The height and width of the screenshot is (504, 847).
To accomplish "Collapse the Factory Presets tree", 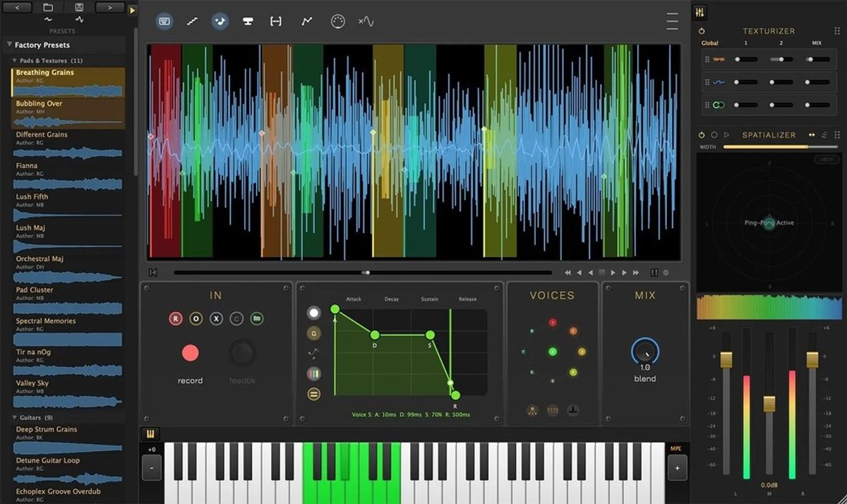I will [x=8, y=45].
